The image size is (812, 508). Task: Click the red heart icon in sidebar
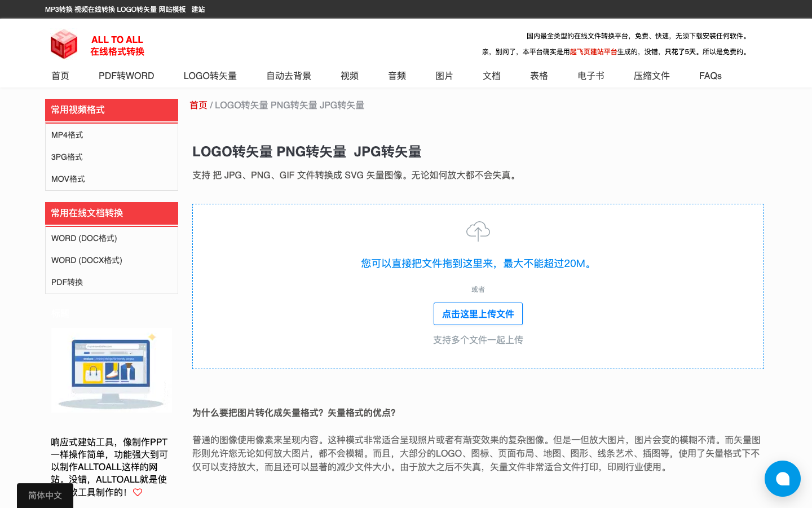click(138, 492)
